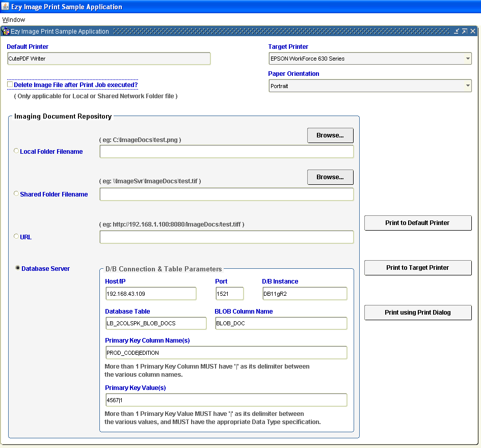This screenshot has height=448, width=481.
Task: Click Print to Target Printer button
Action: click(418, 267)
